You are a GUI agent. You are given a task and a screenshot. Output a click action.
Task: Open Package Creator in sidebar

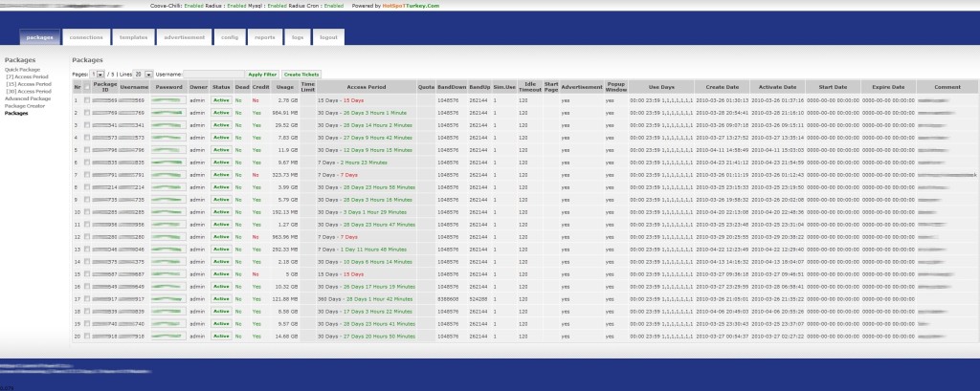point(25,106)
